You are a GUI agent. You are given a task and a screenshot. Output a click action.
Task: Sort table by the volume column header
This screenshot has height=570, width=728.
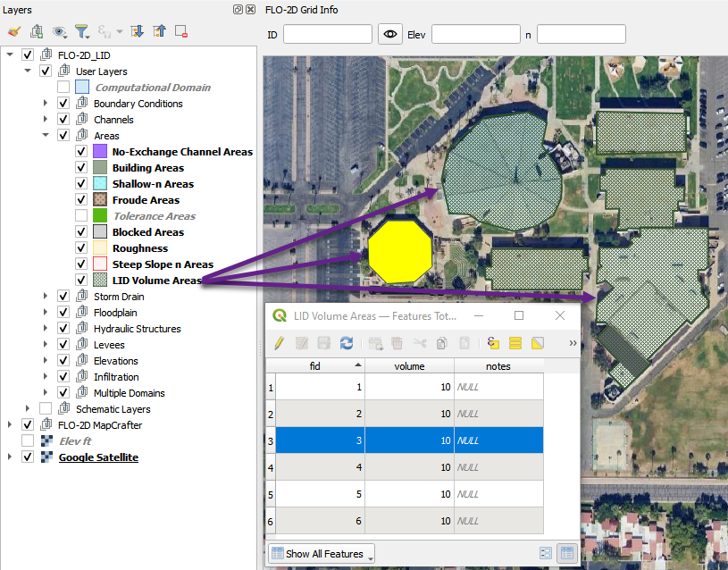[409, 365]
